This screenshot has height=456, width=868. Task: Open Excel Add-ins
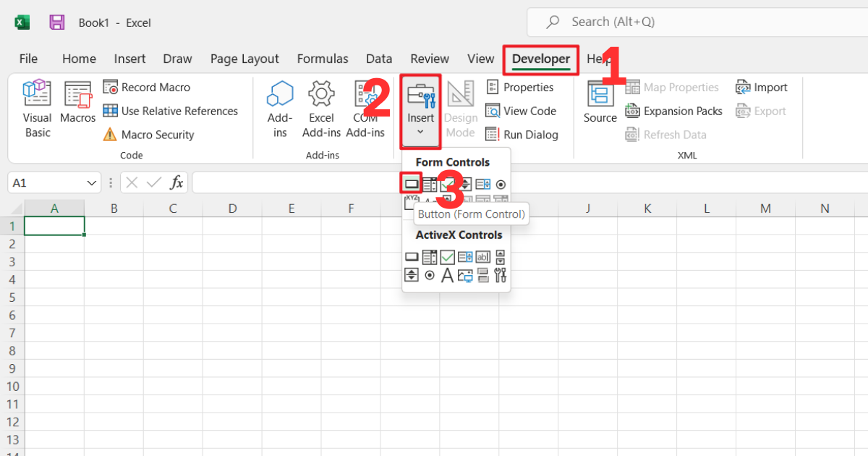point(321,109)
